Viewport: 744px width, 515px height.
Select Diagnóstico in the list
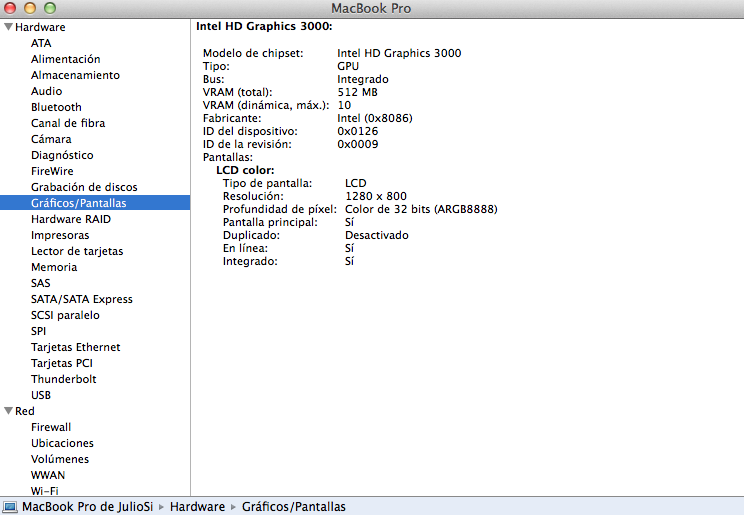62,155
